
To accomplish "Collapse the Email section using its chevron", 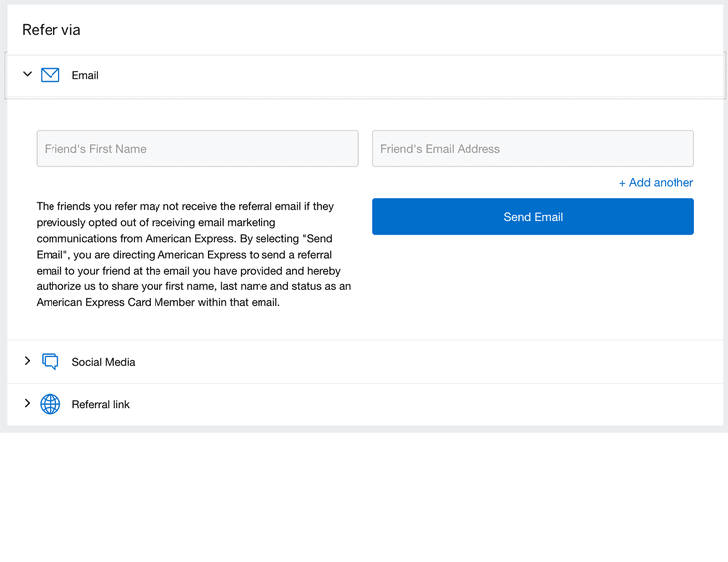I will tap(27, 74).
